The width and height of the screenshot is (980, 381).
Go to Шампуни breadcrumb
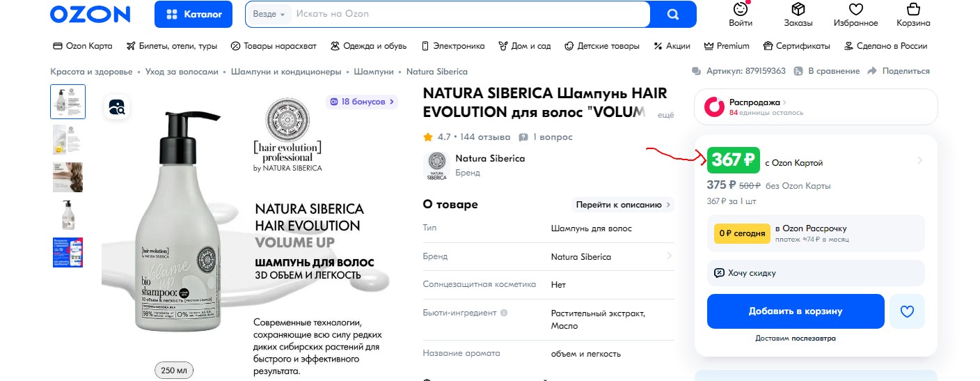click(x=374, y=71)
